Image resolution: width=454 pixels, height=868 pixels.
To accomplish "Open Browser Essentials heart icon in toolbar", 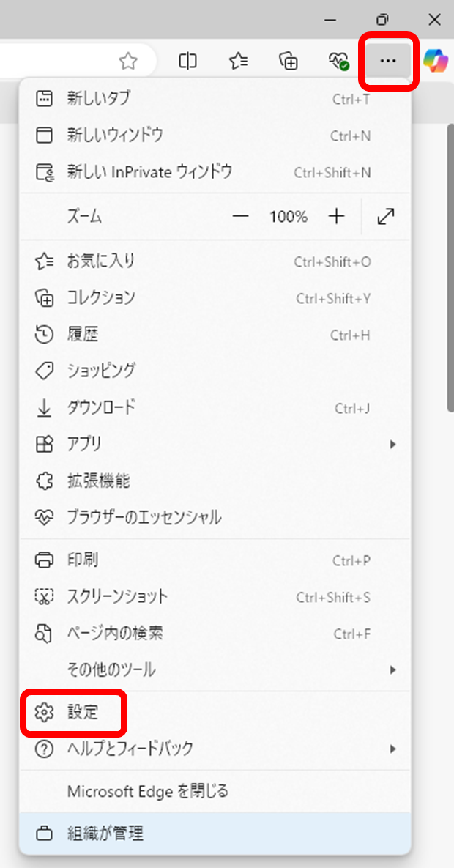I will [338, 62].
